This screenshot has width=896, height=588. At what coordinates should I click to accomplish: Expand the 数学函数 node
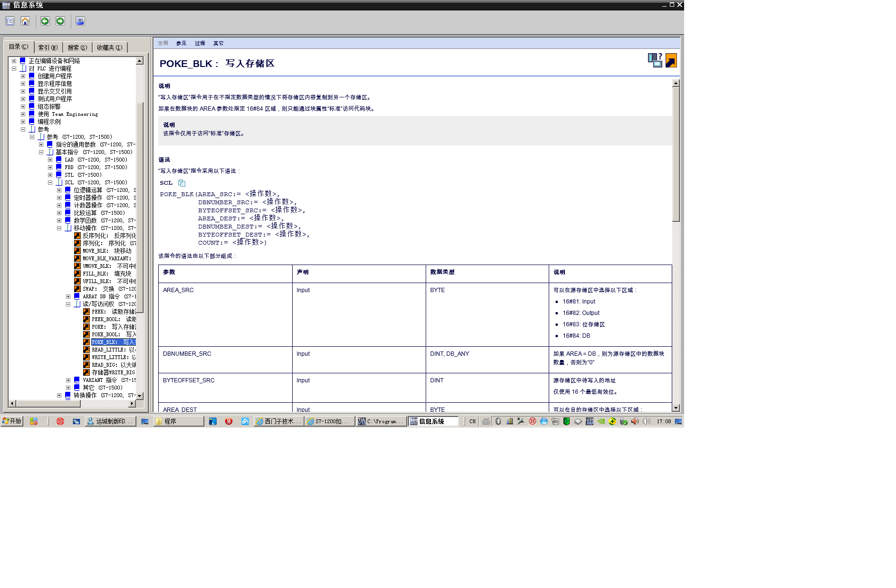[59, 220]
